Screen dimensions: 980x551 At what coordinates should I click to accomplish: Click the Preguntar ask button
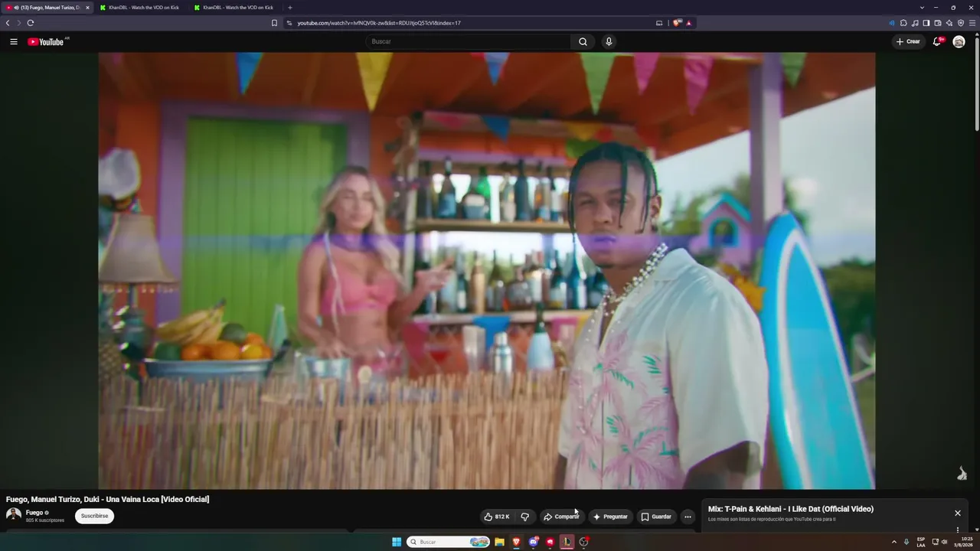(x=610, y=517)
